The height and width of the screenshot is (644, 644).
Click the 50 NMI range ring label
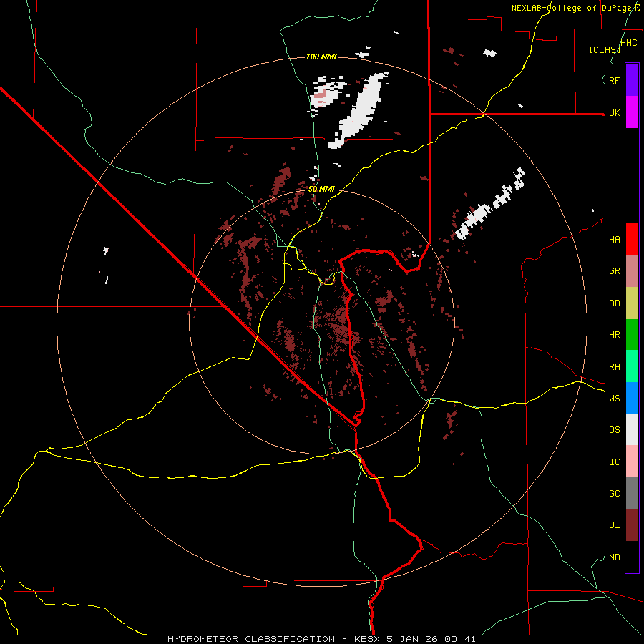(321, 189)
